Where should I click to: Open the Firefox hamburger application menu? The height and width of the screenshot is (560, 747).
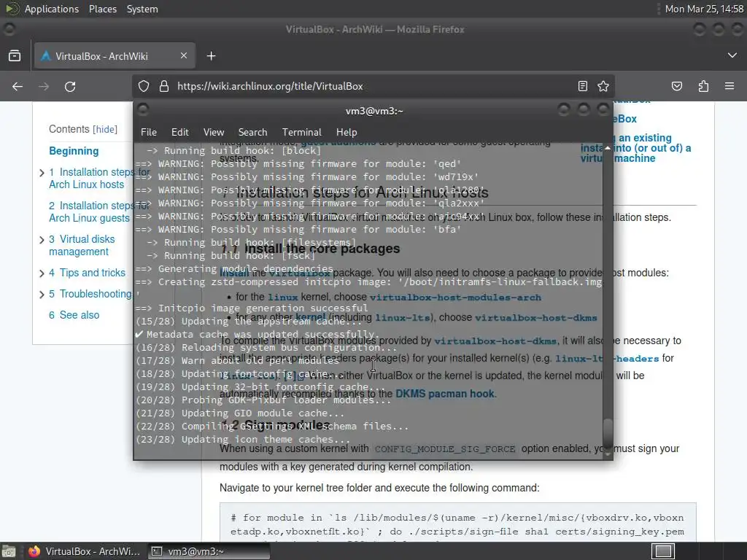pyautogui.click(x=729, y=86)
